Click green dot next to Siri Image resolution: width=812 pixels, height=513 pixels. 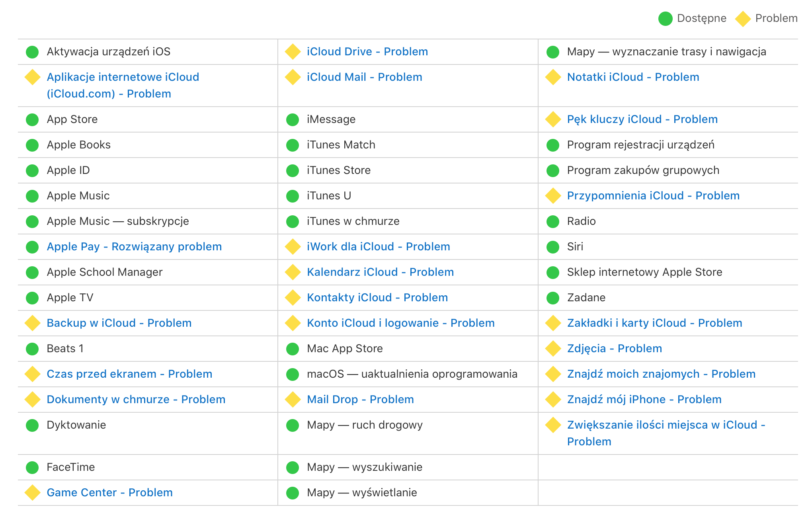coord(553,247)
